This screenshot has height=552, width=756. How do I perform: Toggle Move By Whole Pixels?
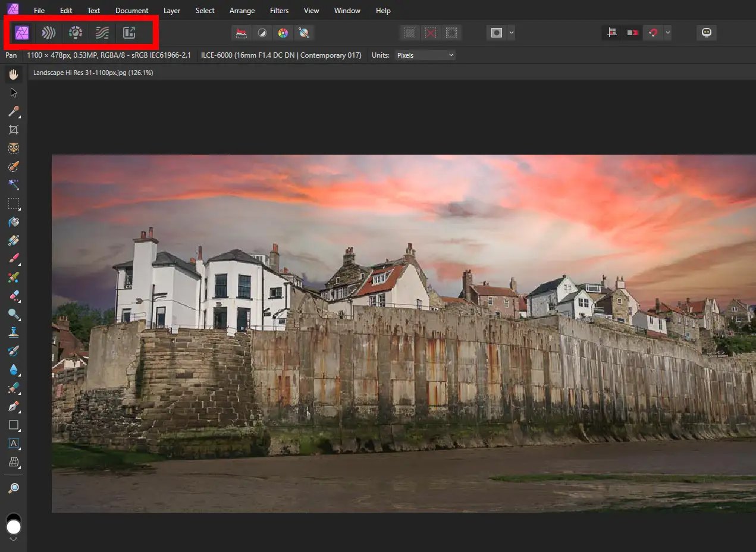632,33
